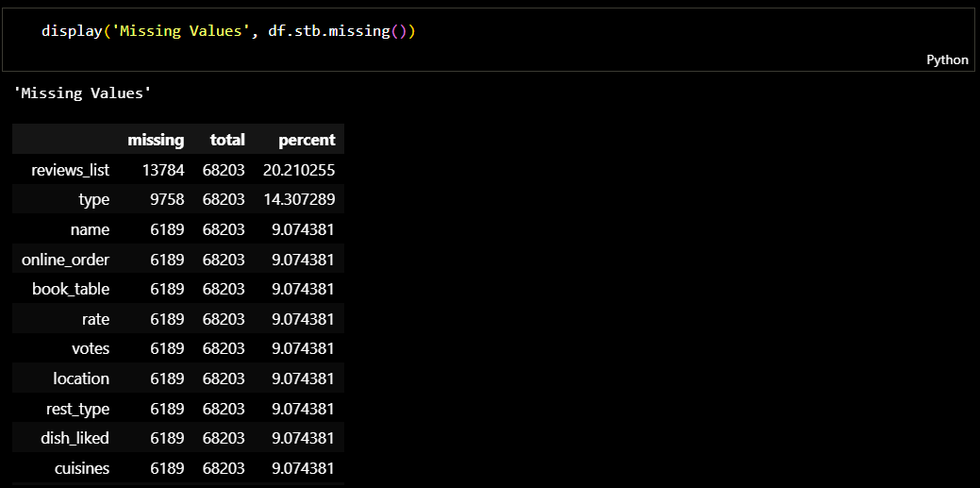Click the online_order row label
Image resolution: width=980 pixels, height=488 pixels.
click(x=66, y=260)
